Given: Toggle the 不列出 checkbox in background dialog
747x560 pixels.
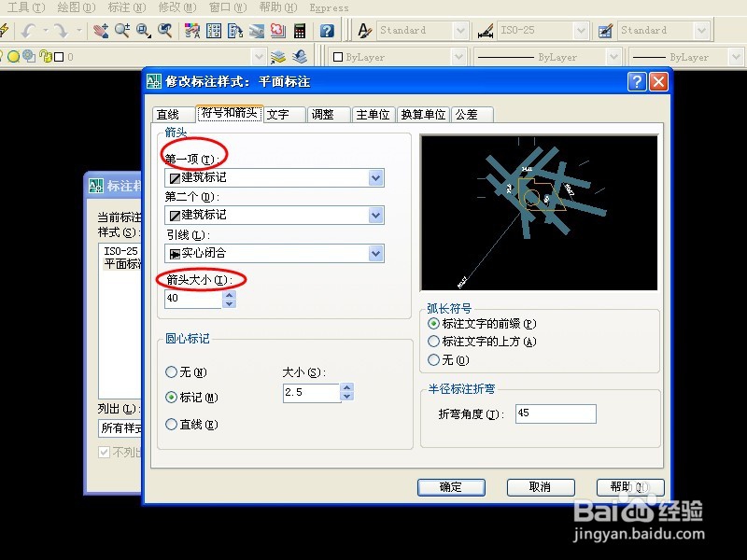Looking at the screenshot, I should [104, 452].
